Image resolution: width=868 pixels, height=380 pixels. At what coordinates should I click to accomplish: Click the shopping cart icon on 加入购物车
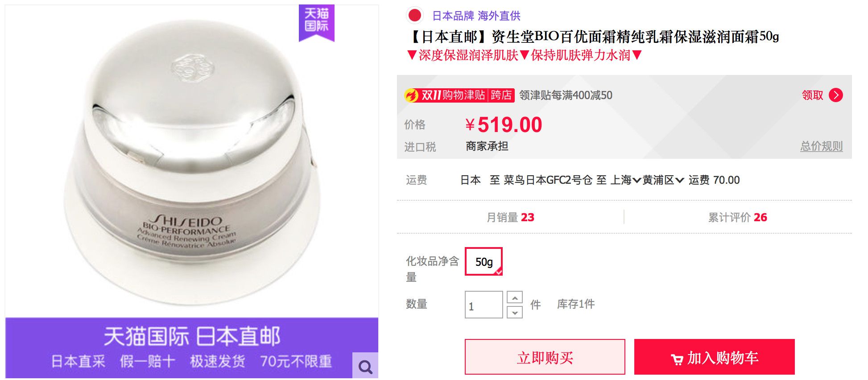click(677, 359)
